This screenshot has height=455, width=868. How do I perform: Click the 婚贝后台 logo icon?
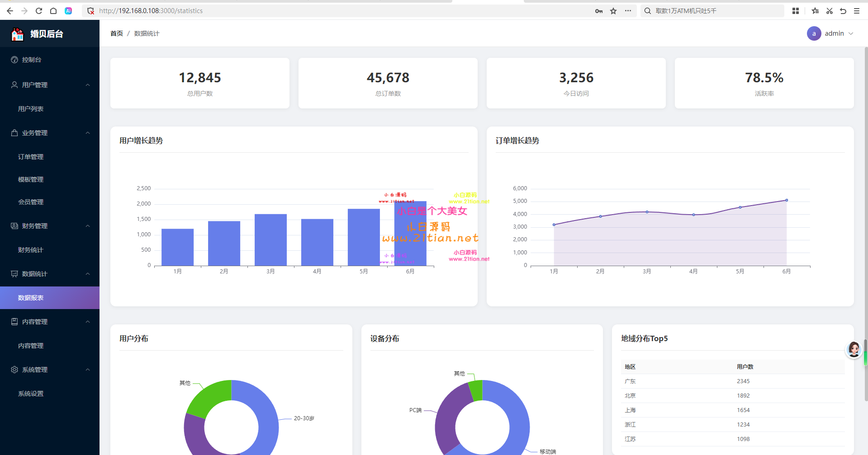click(x=18, y=34)
